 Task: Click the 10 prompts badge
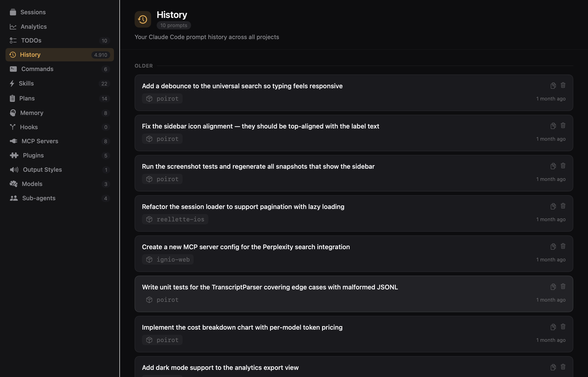coord(174,25)
